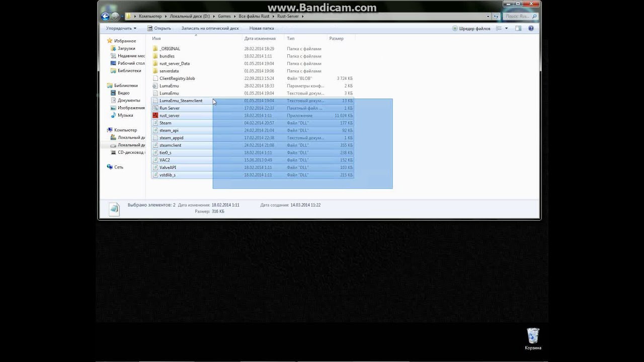
Task: Open Избранное in the navigation pane
Action: (125, 41)
